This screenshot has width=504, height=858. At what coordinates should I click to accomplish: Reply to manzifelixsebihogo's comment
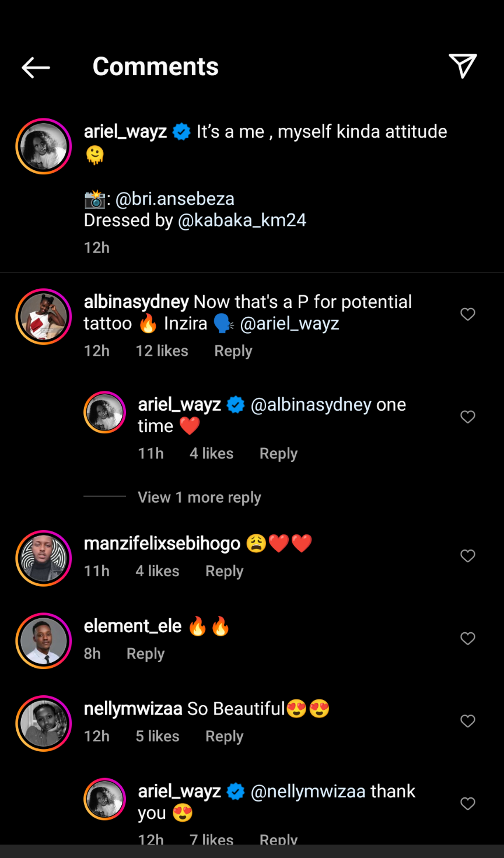(x=225, y=572)
